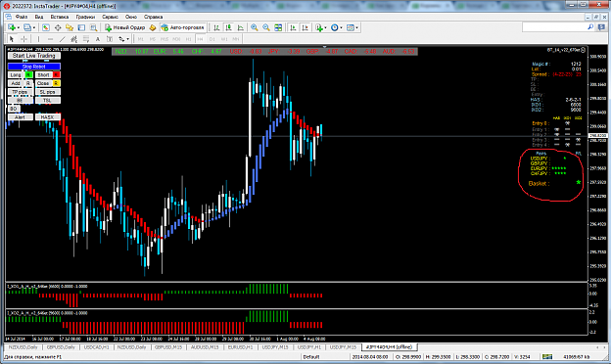Select the text tool A
This screenshot has height=364, width=612.
point(98,39)
